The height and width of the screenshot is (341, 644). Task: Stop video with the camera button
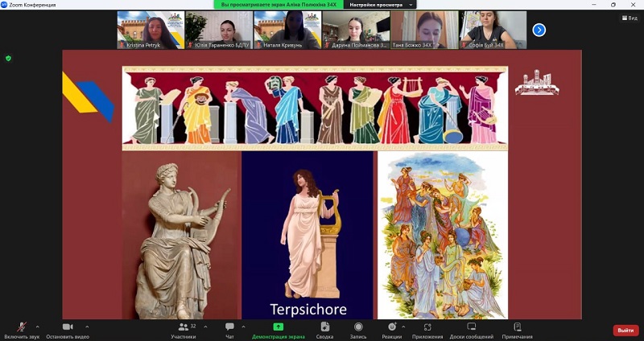(68, 327)
